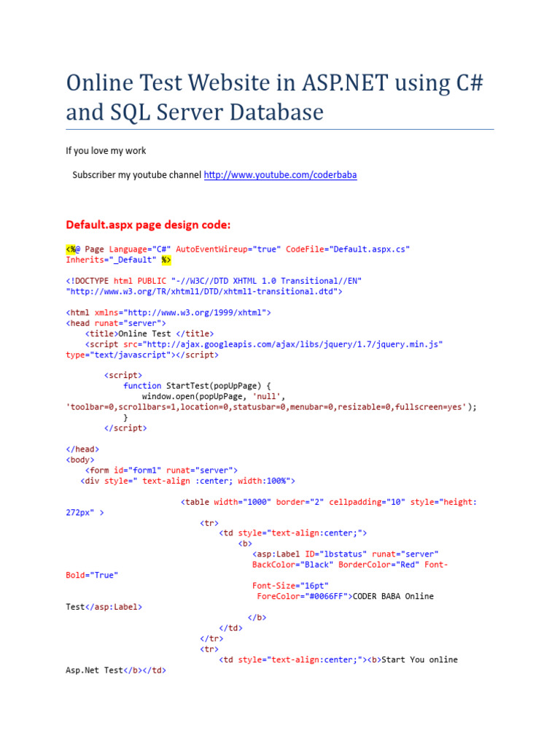Click the '<asp:Label ID="lbstatus"' line

point(345,554)
